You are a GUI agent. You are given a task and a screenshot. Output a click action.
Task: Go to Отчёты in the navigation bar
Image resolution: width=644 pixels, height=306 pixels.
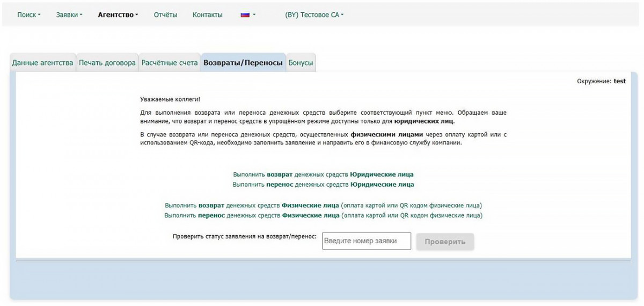click(165, 15)
